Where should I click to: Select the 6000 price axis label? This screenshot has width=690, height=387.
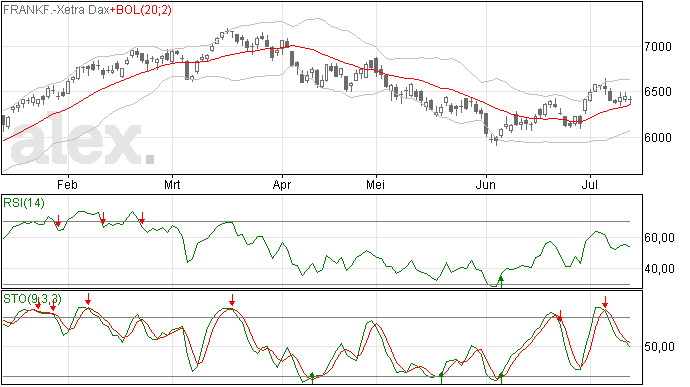pyautogui.click(x=658, y=137)
